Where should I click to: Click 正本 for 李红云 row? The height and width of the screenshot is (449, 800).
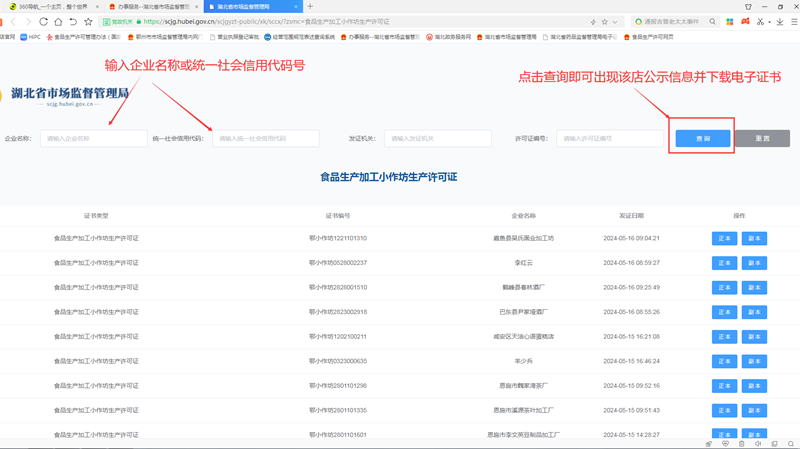[724, 263]
